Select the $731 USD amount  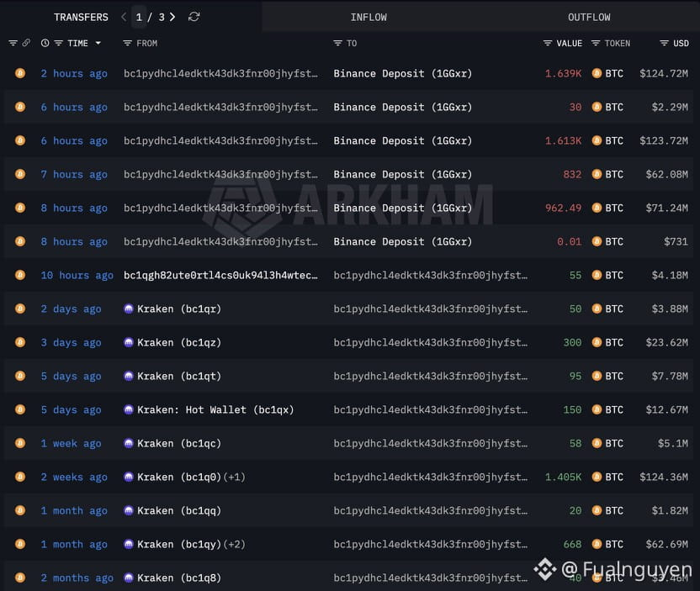676,241
